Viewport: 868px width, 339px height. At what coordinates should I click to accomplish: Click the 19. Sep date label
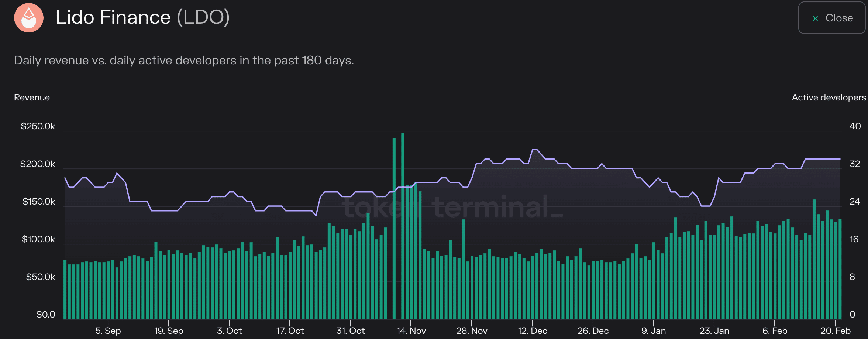169,331
